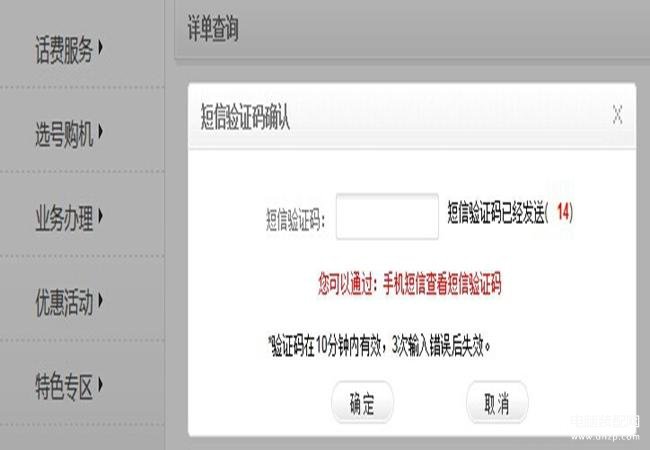Click the 取消 button

pyautogui.click(x=497, y=403)
